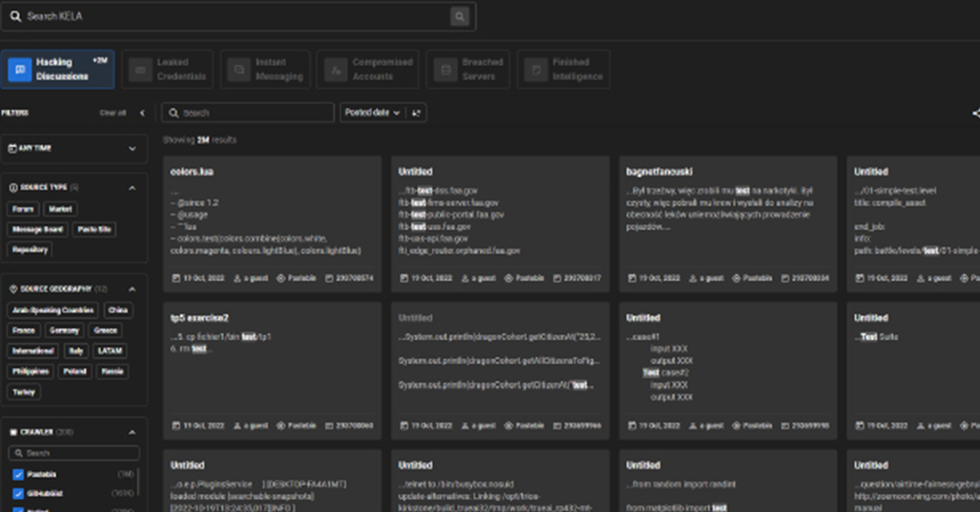Uncheck the Pastebin crawler checkbox
Image resolution: width=980 pixels, height=512 pixels.
19,475
